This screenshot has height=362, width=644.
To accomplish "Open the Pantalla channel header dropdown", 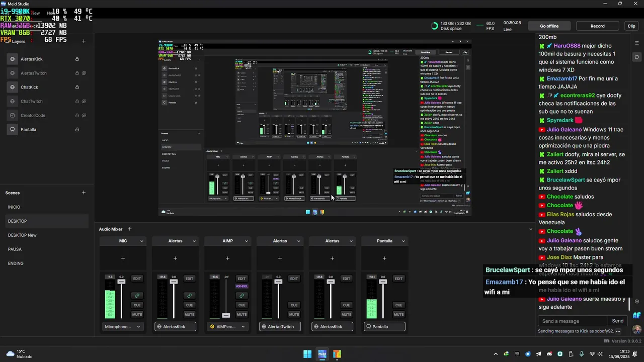I will [x=403, y=241].
